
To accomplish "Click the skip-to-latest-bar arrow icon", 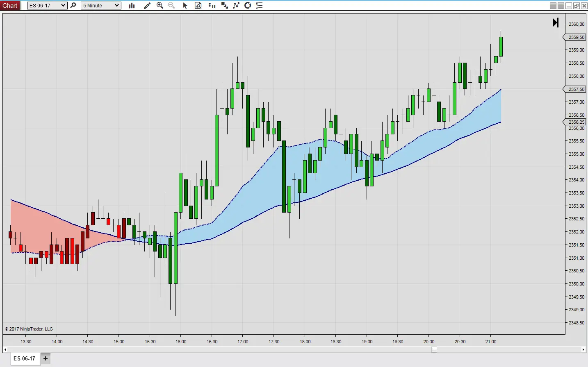I will pos(556,23).
